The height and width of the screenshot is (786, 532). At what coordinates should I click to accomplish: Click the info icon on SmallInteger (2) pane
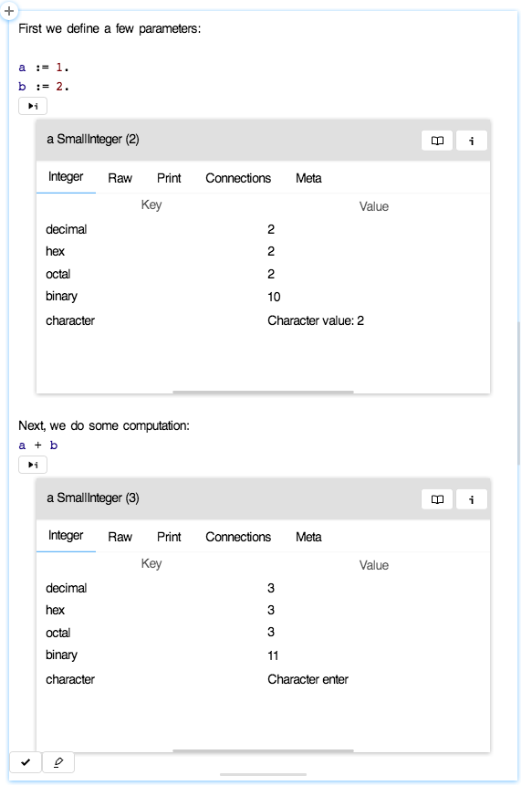(472, 140)
